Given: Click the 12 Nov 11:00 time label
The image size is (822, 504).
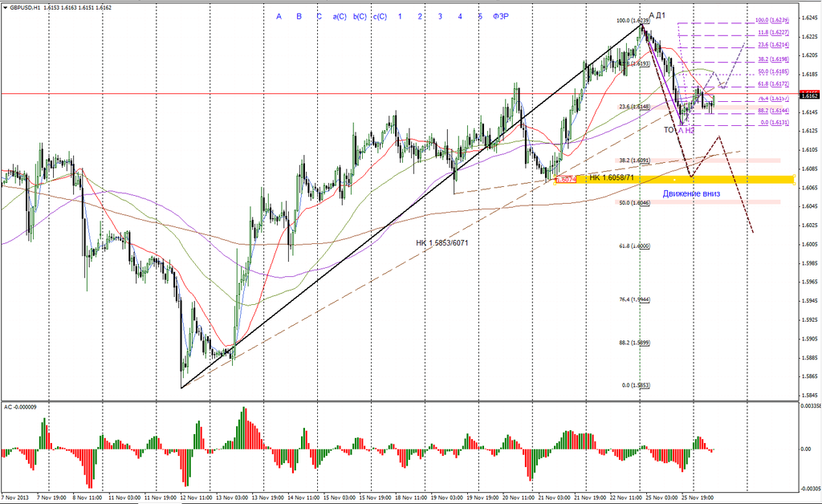Looking at the screenshot, I should tap(195, 497).
